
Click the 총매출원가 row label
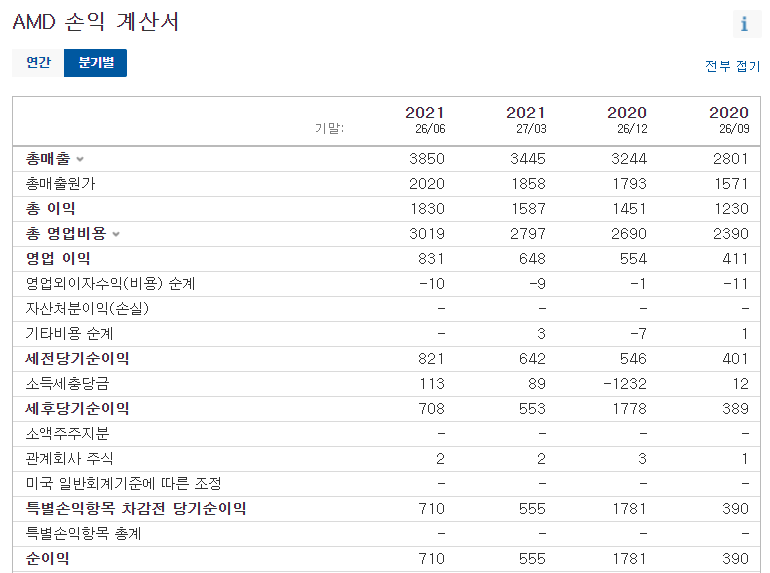pyautogui.click(x=60, y=184)
